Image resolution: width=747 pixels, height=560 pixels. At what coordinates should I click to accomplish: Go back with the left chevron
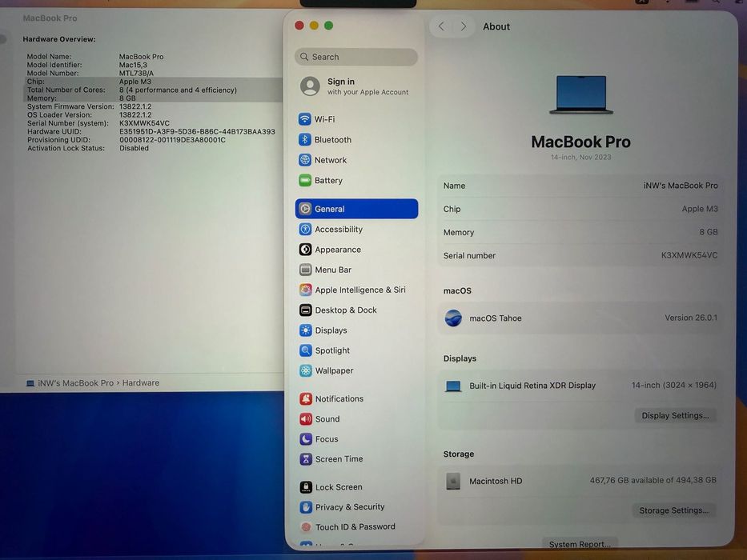pos(441,26)
